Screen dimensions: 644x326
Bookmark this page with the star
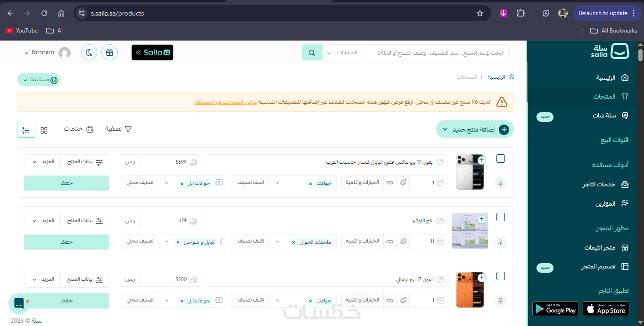click(480, 13)
